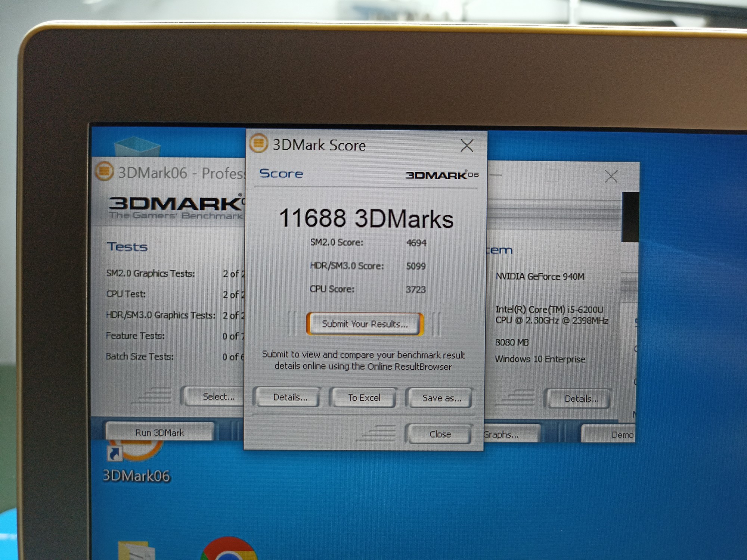Click Submit Your Results button

365,324
